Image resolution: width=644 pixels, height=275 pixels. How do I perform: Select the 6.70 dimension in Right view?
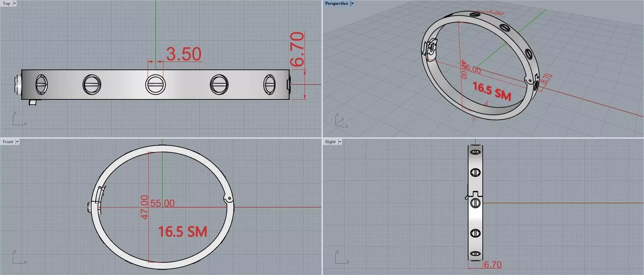pyautogui.click(x=493, y=265)
